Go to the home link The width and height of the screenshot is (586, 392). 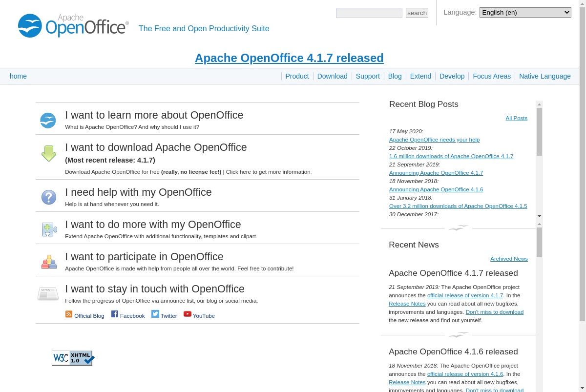18,76
